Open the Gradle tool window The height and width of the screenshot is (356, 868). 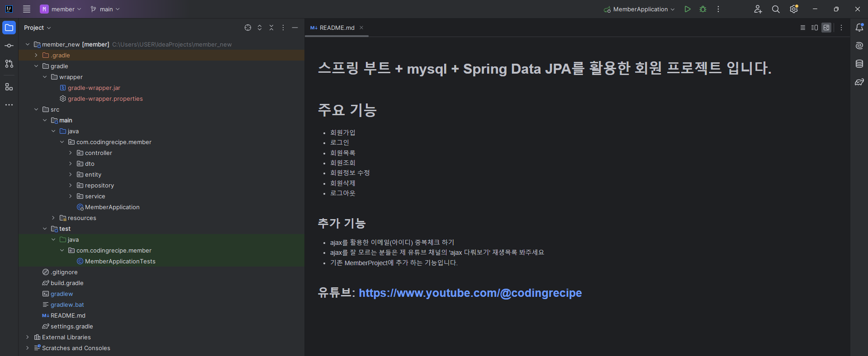click(x=859, y=82)
